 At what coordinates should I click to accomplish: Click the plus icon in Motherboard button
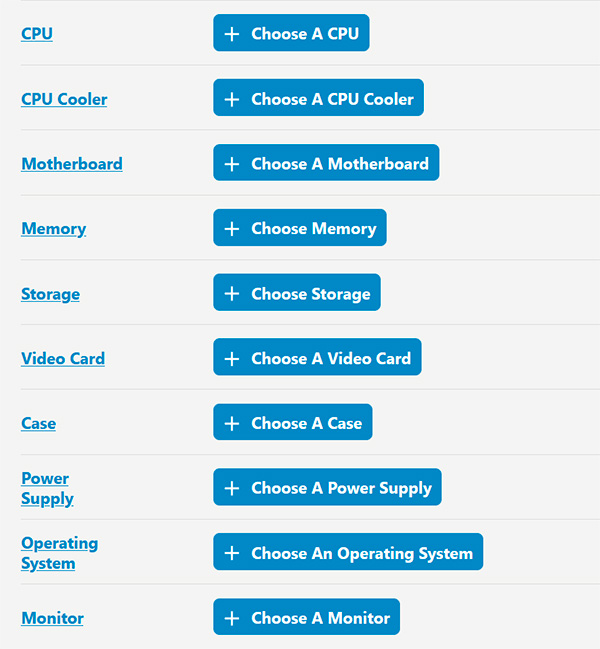pos(232,164)
